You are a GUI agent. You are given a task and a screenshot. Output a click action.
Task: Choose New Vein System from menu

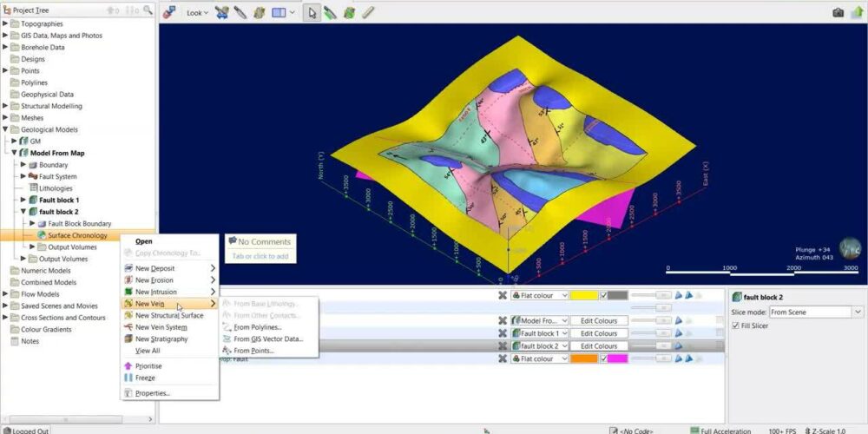point(169,327)
